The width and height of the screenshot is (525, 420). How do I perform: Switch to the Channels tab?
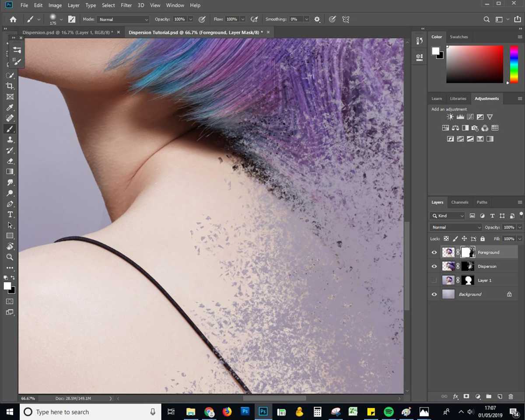coord(460,202)
